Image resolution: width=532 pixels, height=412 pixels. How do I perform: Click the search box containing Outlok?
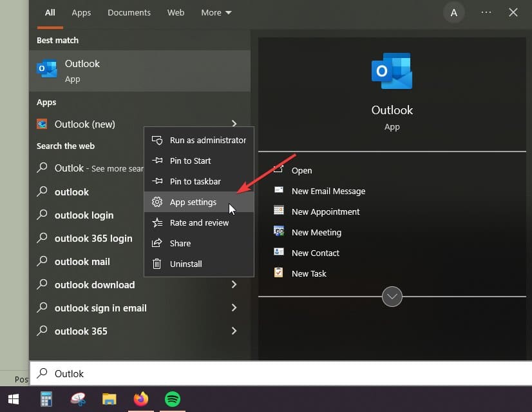(281, 373)
